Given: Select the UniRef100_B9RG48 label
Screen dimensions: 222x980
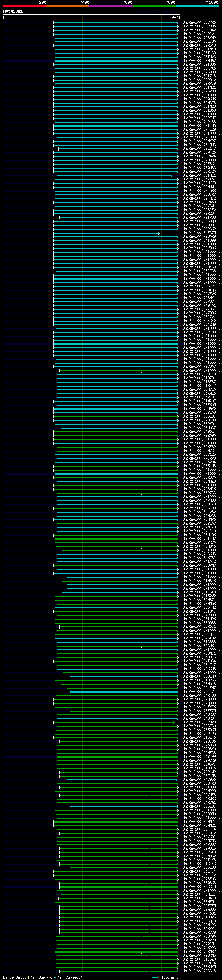Looking at the screenshot, I should coord(199,45).
